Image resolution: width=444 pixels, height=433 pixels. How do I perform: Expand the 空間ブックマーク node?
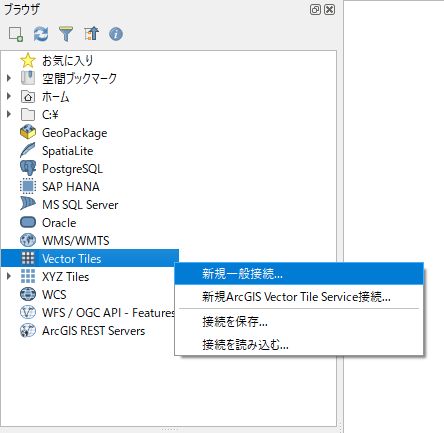click(x=9, y=78)
